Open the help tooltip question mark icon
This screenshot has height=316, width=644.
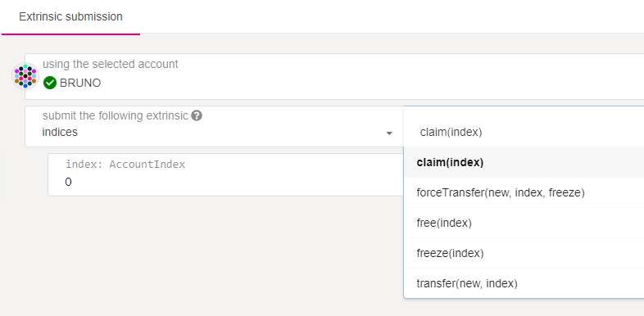197,115
